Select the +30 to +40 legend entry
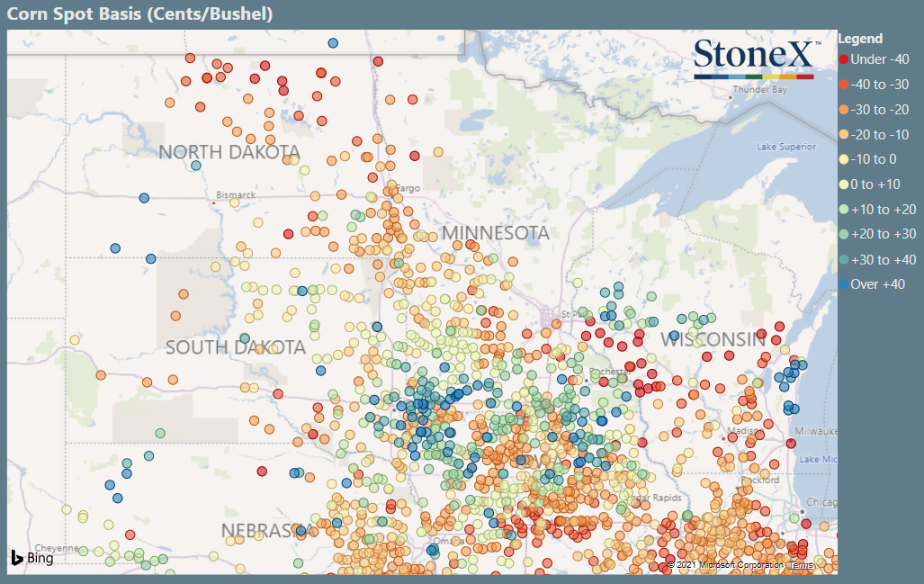 877,259
